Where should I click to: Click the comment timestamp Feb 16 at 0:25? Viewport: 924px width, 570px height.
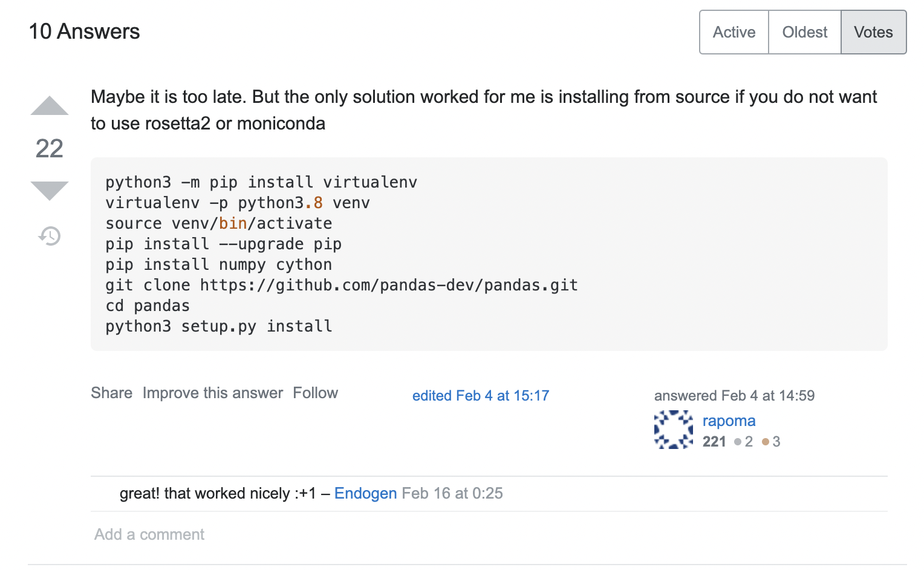(452, 493)
